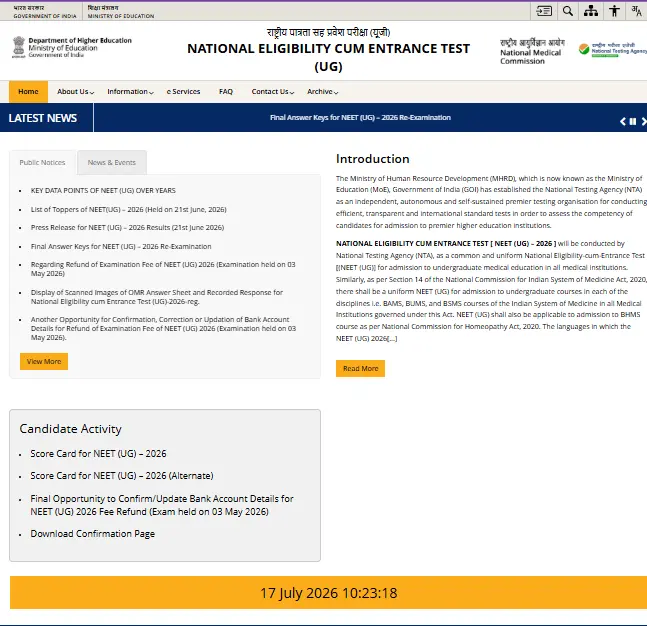This screenshot has width=647, height=626.
Task: Click the 17 July 2026 date banner
Action: (x=328, y=593)
